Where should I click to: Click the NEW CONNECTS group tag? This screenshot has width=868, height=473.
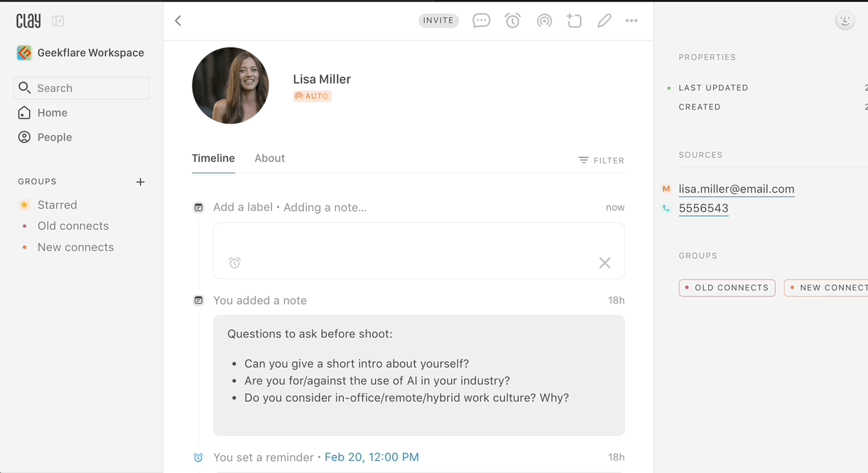tap(826, 288)
